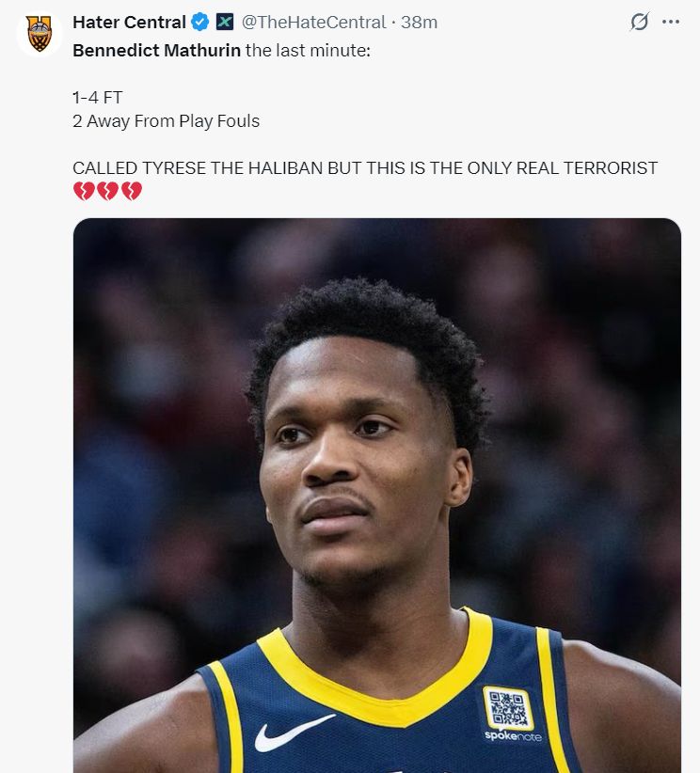Open the Hater Central profile avatar
The width and height of the screenshot is (700, 773).
point(40,34)
